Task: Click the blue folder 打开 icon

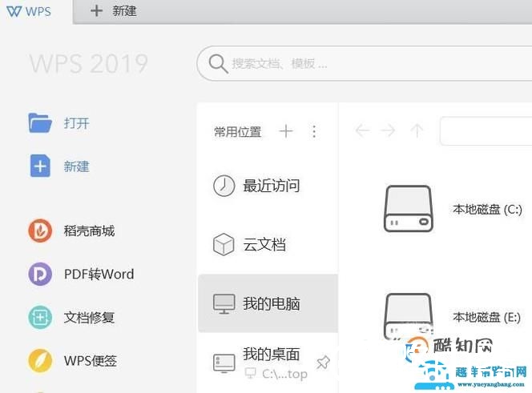Action: coord(40,122)
